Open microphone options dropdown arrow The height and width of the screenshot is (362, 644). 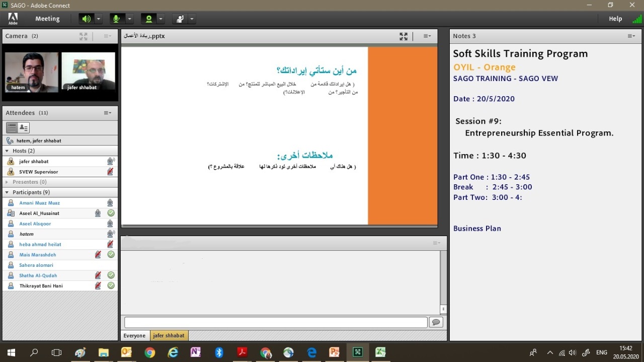coord(129,19)
